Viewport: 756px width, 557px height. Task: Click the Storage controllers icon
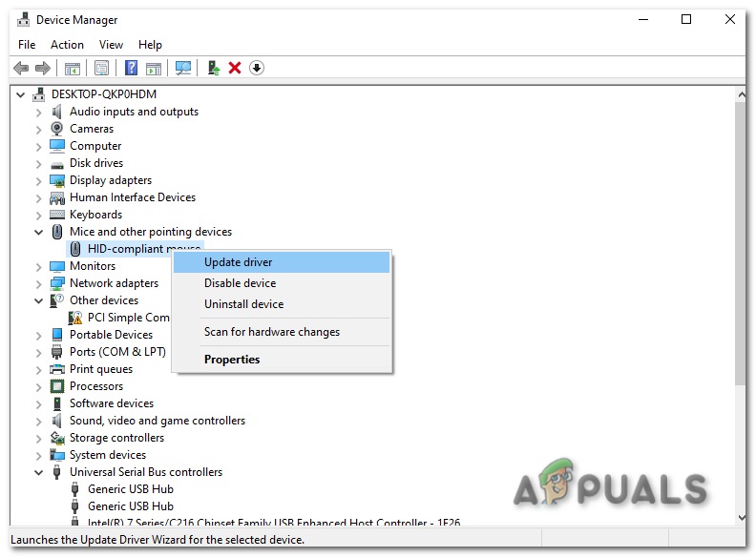(x=57, y=438)
